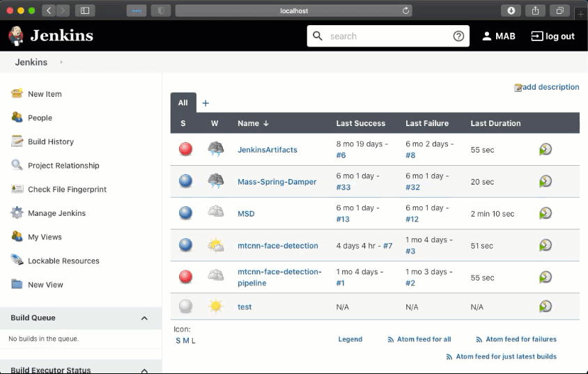The image size is (588, 374).
Task: Click the sunny weather icon for test
Action: (216, 306)
